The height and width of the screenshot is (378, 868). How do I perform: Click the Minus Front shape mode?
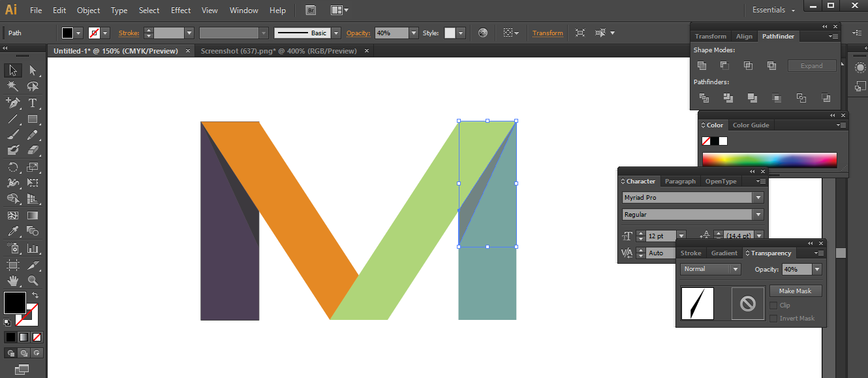click(x=724, y=65)
